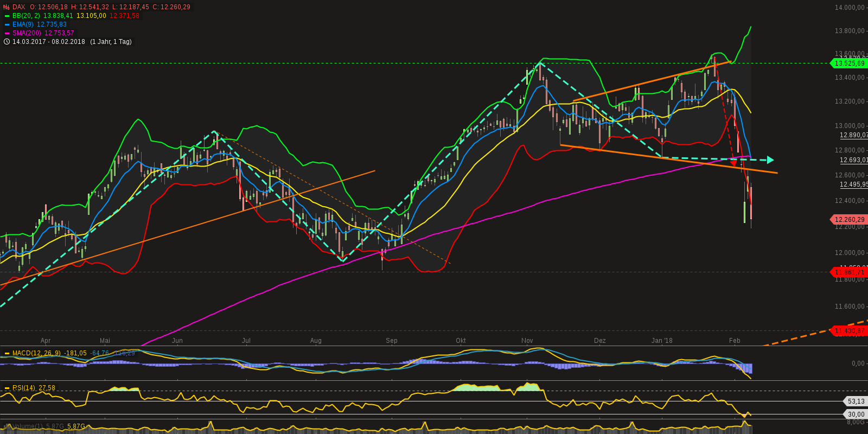Click the 13.200,00 axis label

[850, 101]
